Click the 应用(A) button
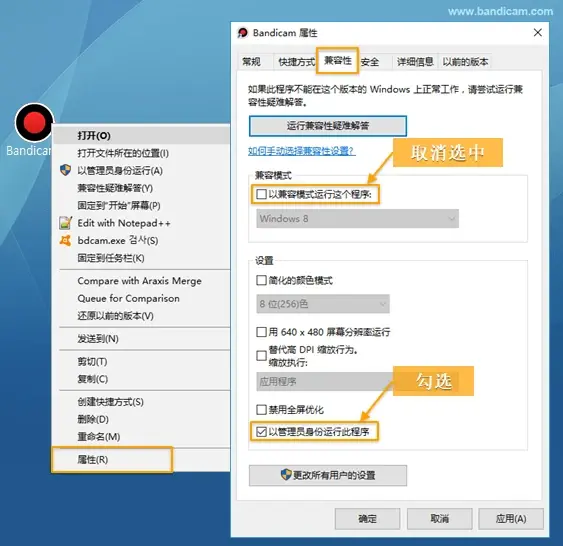563x546 pixels. click(511, 518)
